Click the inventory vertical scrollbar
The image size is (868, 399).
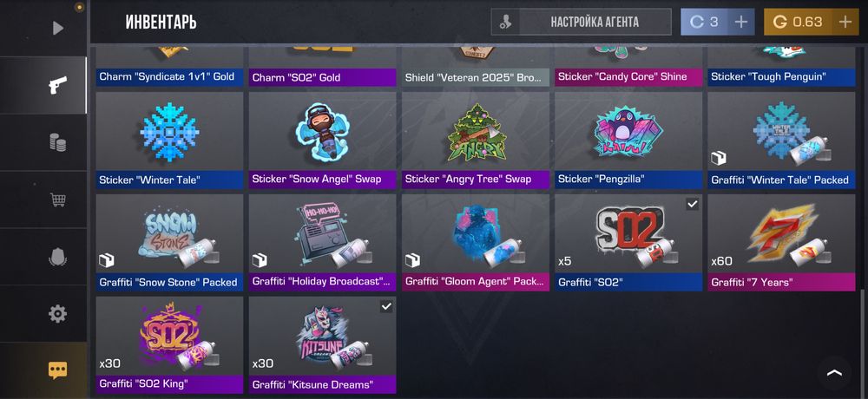(861, 342)
